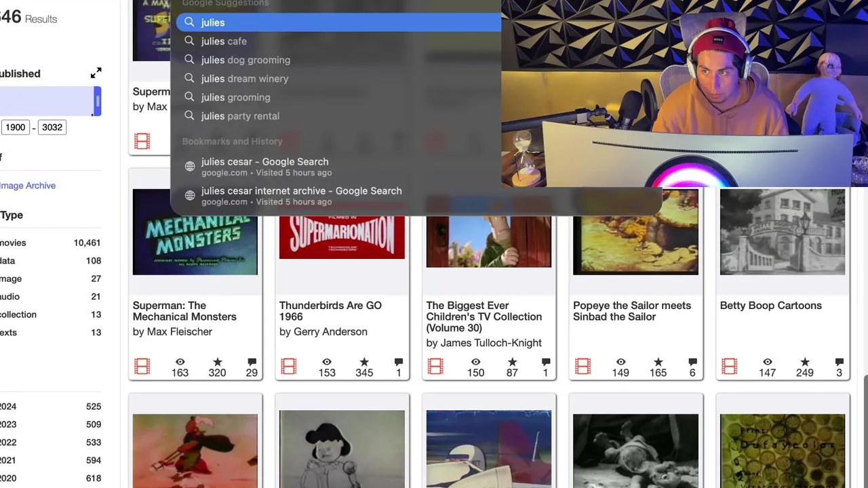Click favorites star icon on Popeye card
The height and width of the screenshot is (488, 868).
pyautogui.click(x=658, y=362)
